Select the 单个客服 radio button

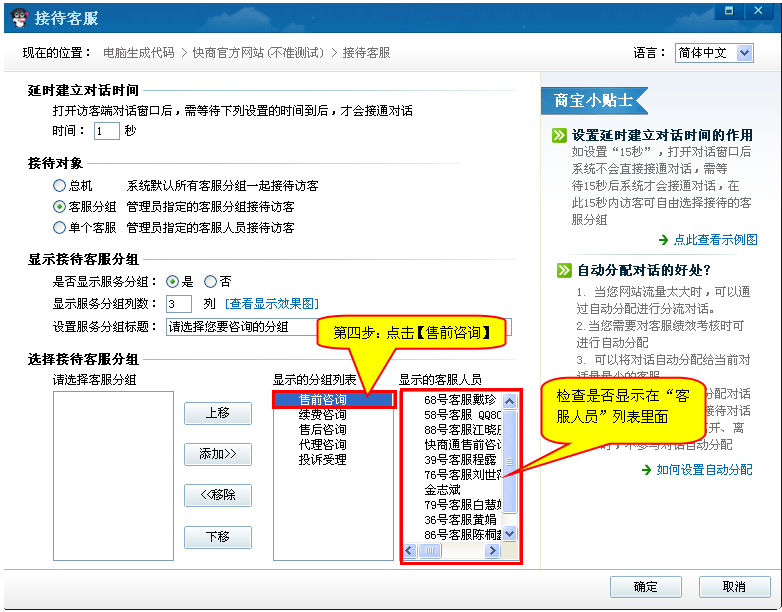click(x=59, y=228)
